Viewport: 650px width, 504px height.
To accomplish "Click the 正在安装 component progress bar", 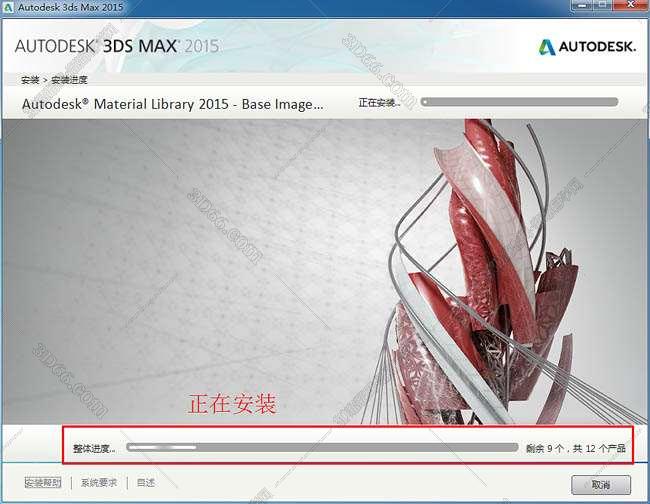I will click(519, 102).
